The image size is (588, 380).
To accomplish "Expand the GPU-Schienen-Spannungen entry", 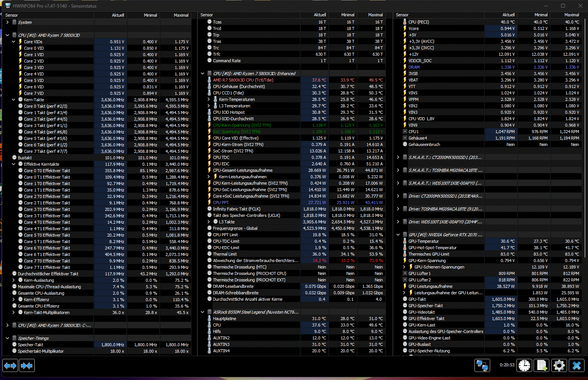I will click(x=404, y=267).
